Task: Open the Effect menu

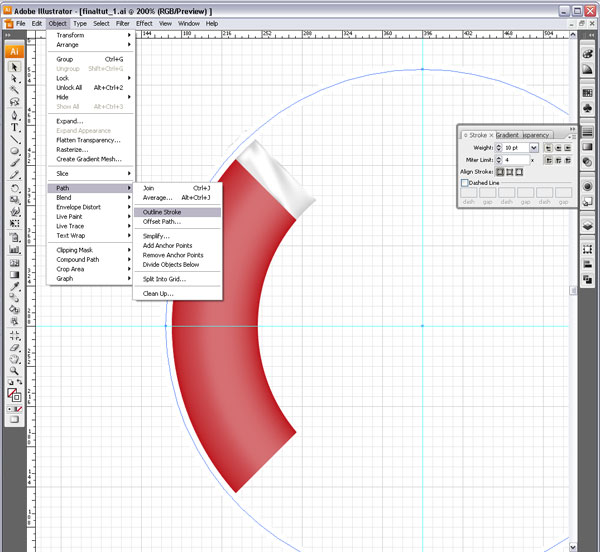Action: coord(144,23)
